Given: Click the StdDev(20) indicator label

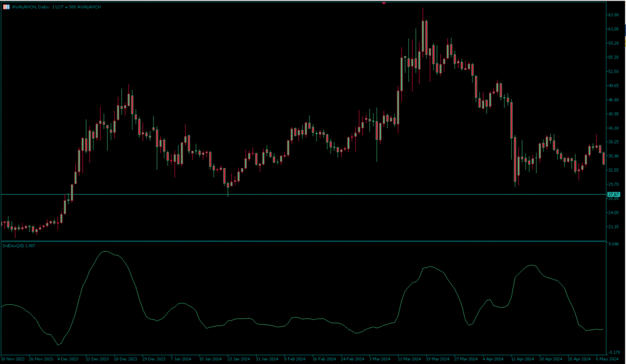Looking at the screenshot, I should [x=18, y=246].
